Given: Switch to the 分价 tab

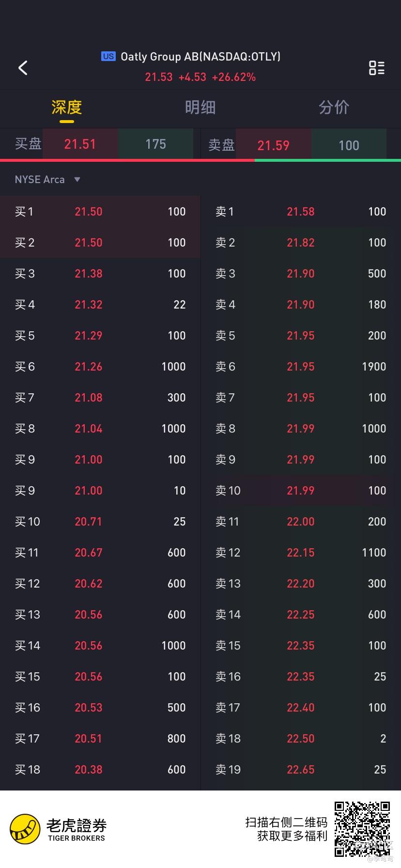Looking at the screenshot, I should tap(334, 108).
